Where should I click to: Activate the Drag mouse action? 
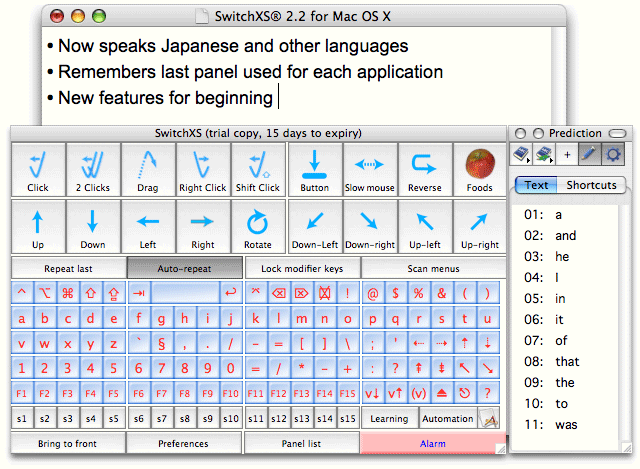(148, 169)
